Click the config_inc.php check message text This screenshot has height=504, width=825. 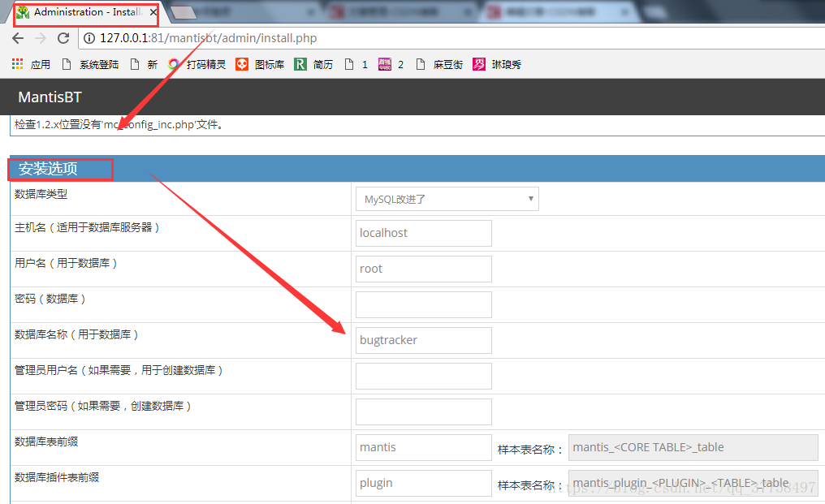(x=119, y=125)
